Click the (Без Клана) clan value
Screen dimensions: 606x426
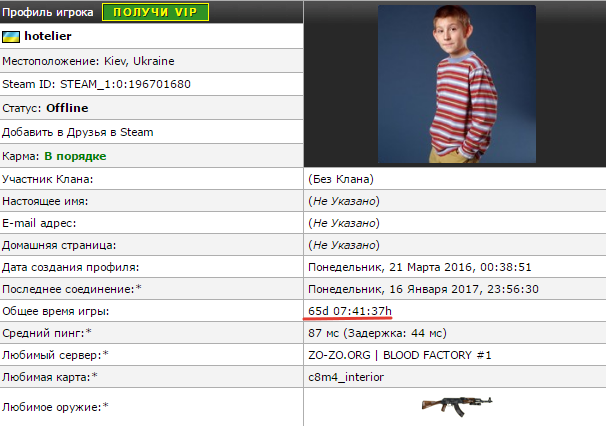(x=340, y=179)
